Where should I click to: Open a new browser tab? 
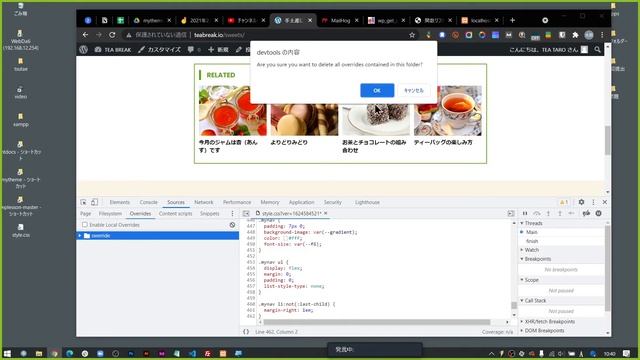click(512, 20)
